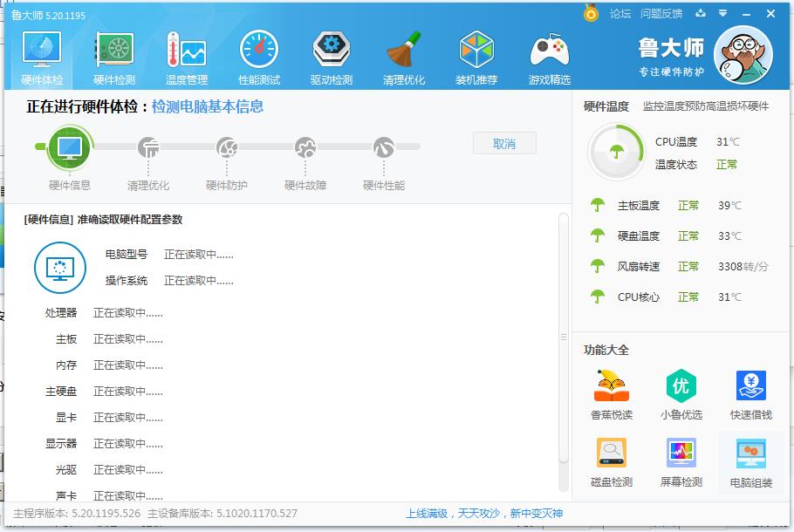Screen dimensions: 794x532
Task: Go to the 性能测试 benchmark tab
Action: pyautogui.click(x=259, y=58)
